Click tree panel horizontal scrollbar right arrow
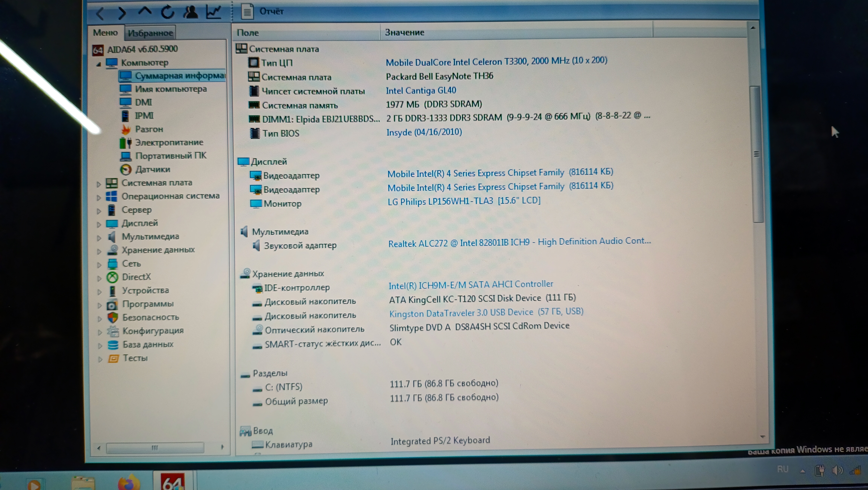Screen dimensions: 868x490 click(222, 447)
